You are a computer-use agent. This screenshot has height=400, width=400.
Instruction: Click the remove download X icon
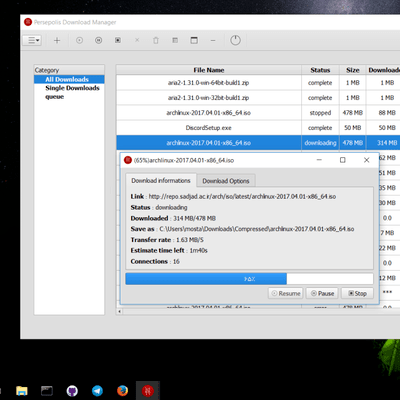(137, 40)
